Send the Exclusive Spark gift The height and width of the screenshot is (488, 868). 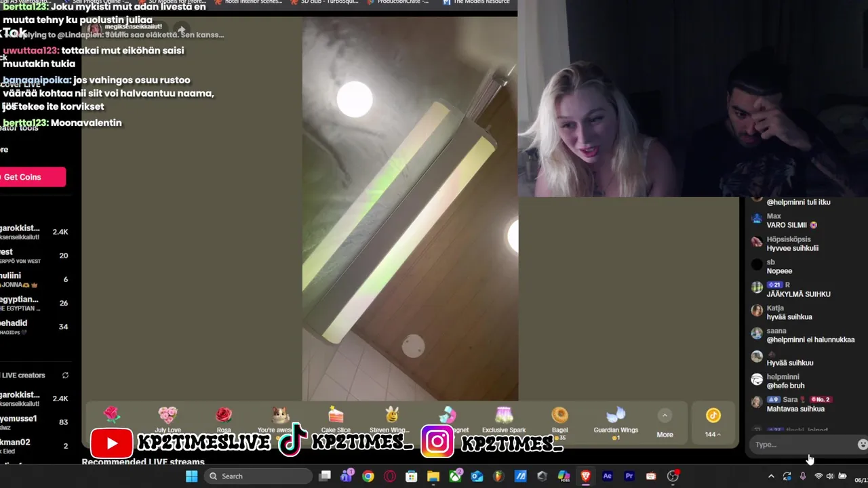tap(504, 420)
